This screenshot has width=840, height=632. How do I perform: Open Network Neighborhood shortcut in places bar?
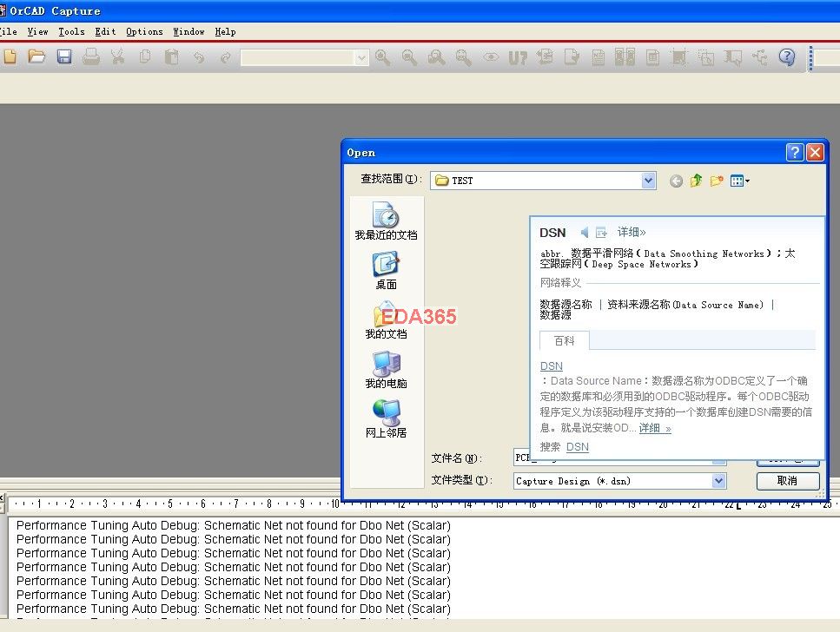pos(386,419)
